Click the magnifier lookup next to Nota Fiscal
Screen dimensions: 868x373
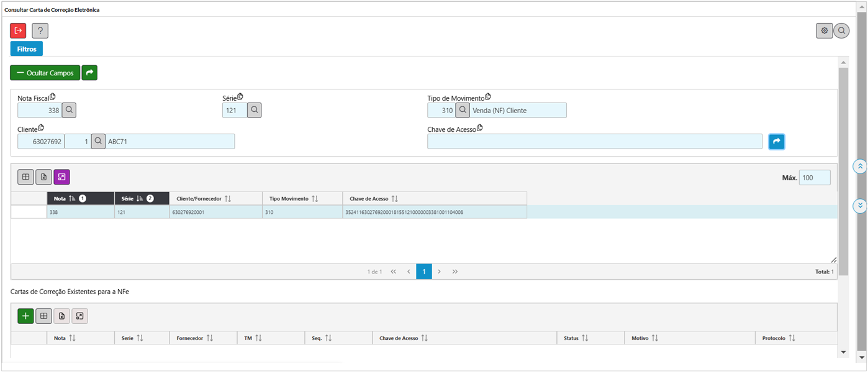click(x=69, y=110)
